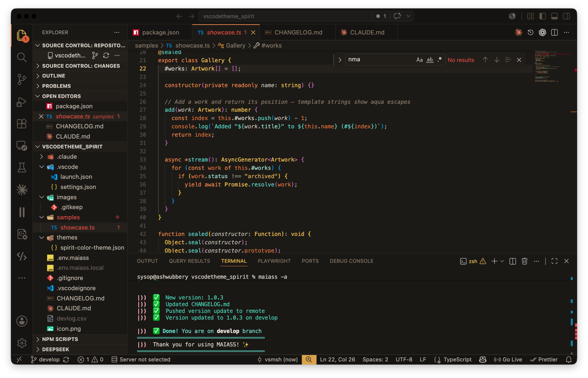588x378 pixels.
Task: Open the Claude starburst activity bar view
Action: (x=22, y=190)
